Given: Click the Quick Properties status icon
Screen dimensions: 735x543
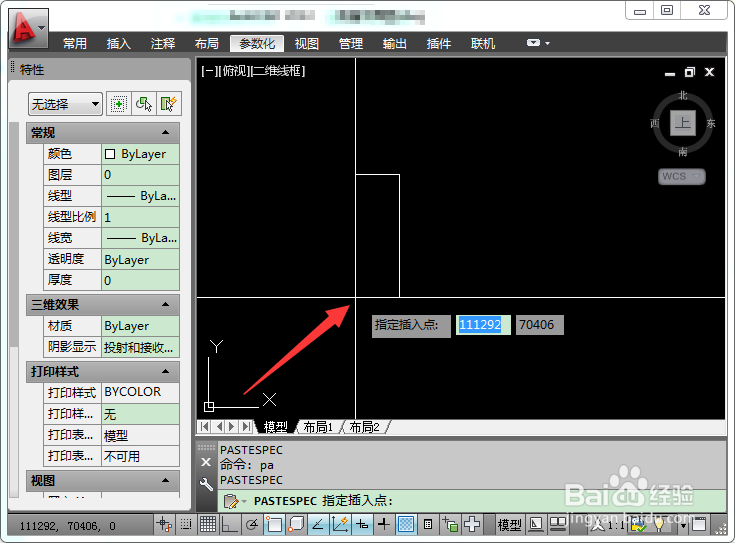Looking at the screenshot, I should pyautogui.click(x=428, y=524).
